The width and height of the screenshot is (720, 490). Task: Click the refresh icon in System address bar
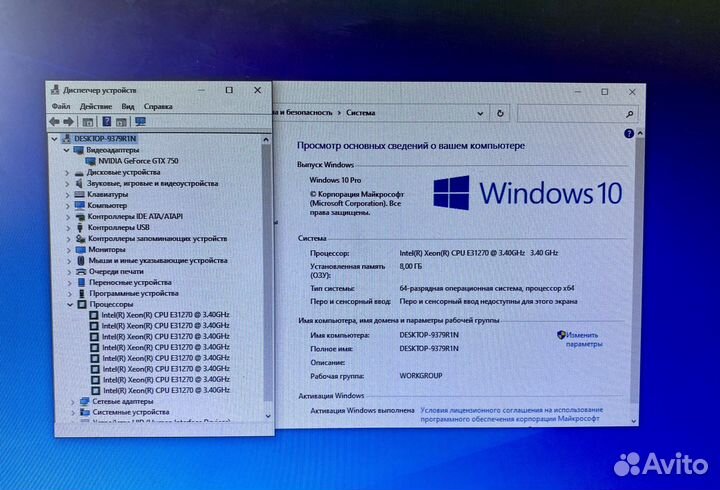(500, 113)
